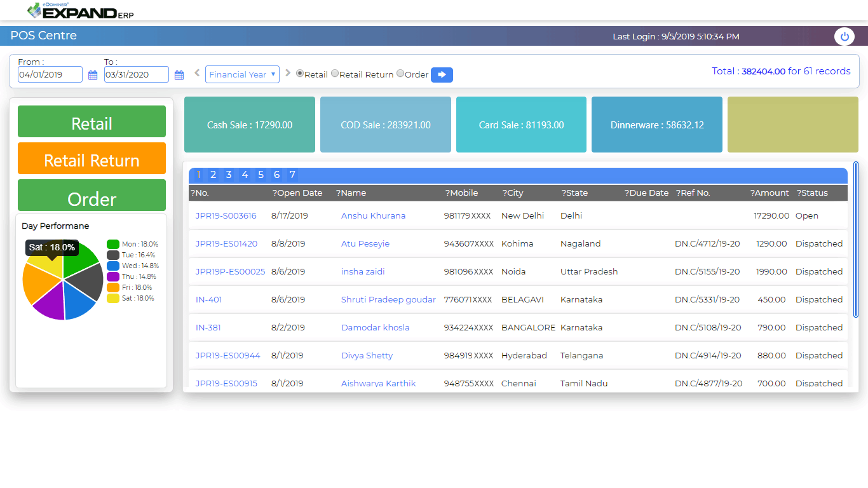Click the logout power icon

(x=844, y=36)
